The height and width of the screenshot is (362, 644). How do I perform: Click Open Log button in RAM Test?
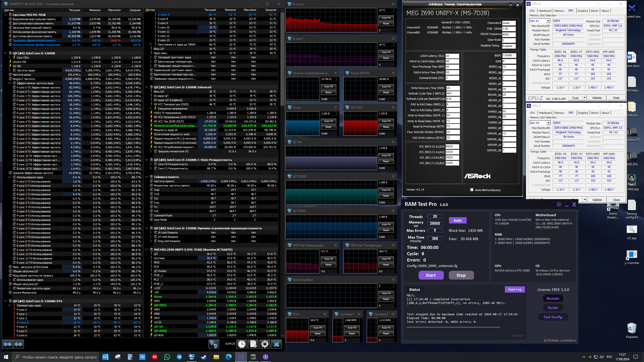(514, 289)
